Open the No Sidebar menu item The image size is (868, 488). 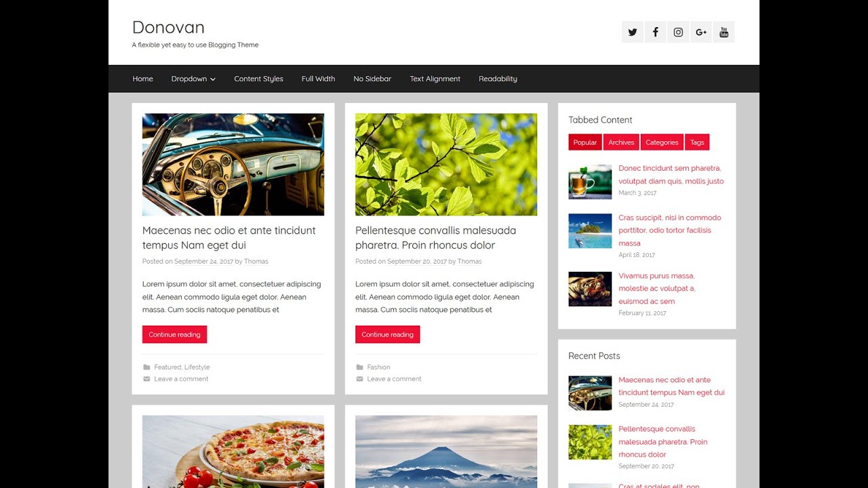[x=372, y=79]
